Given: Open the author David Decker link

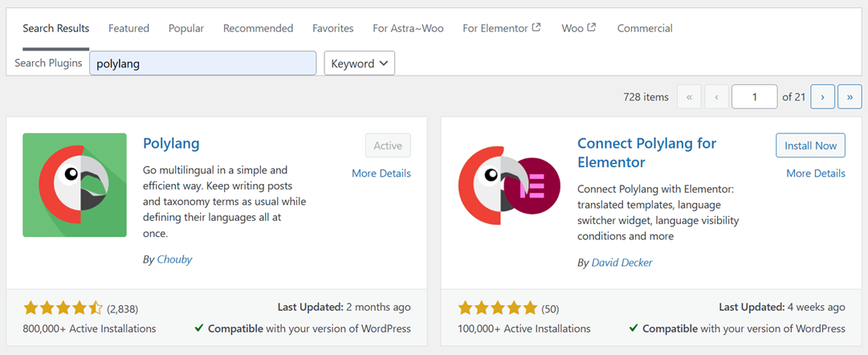Looking at the screenshot, I should click(x=621, y=263).
